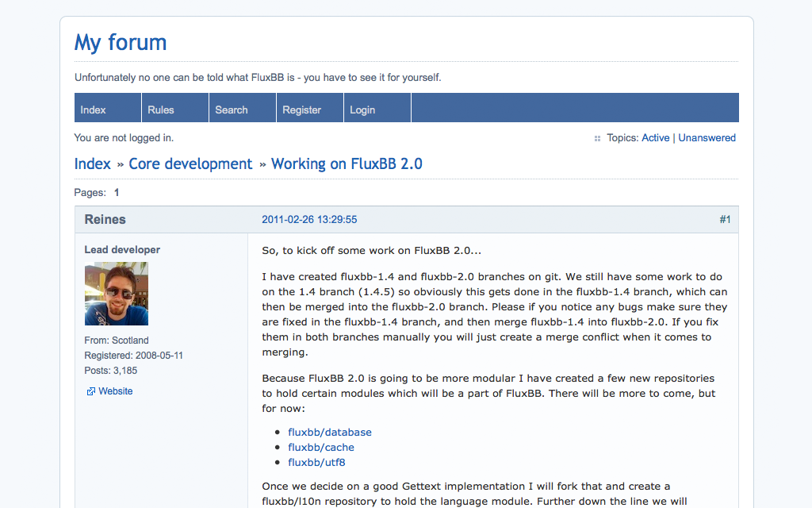This screenshot has width=812, height=508.
Task: Click the Reines username heading
Action: (x=105, y=220)
